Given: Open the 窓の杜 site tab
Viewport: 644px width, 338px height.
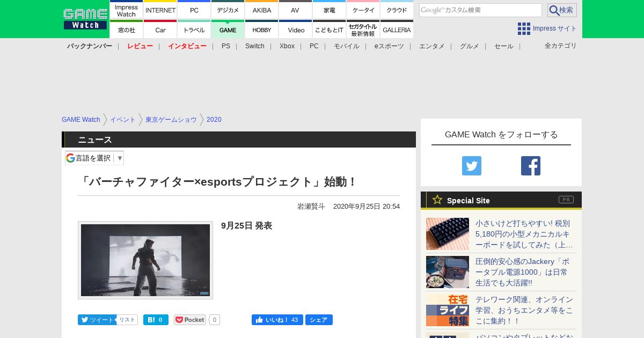Looking at the screenshot, I should click(126, 29).
